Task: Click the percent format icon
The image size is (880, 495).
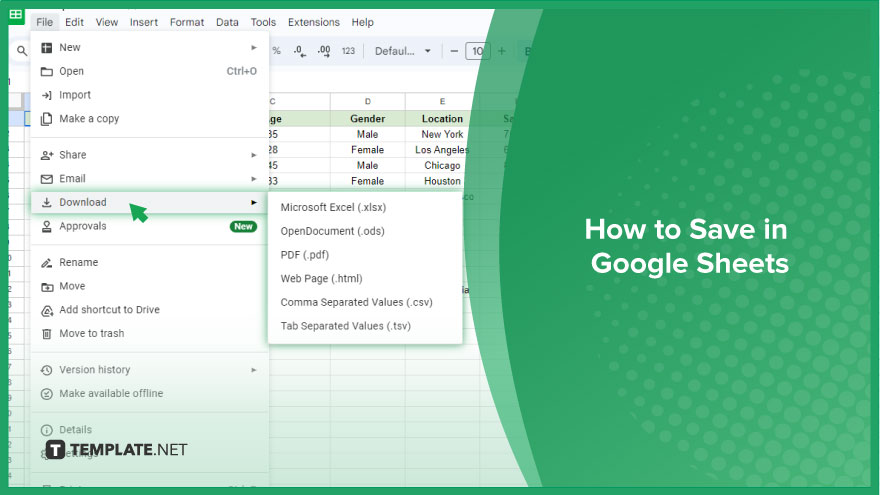Action: point(276,51)
